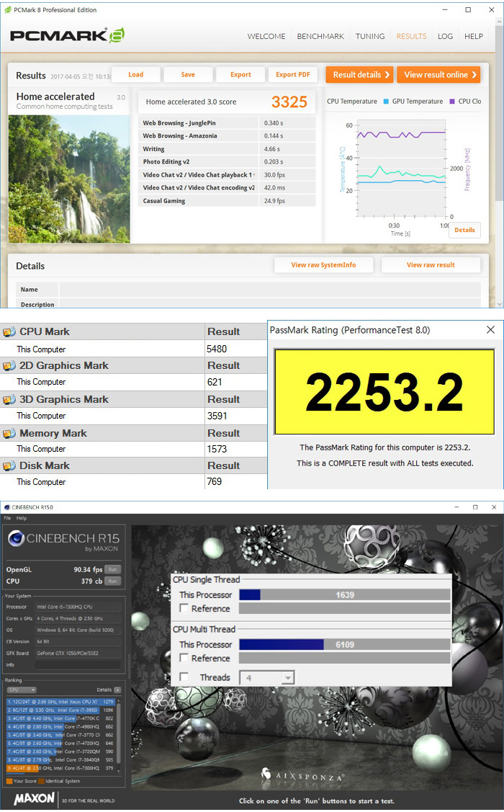The height and width of the screenshot is (812, 504).
Task: Click the Save results button
Action: pyautogui.click(x=188, y=75)
